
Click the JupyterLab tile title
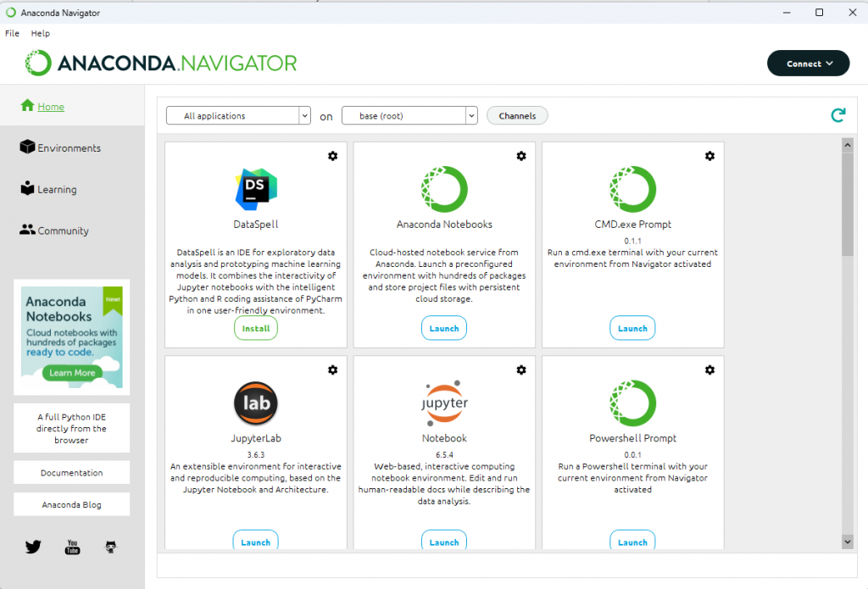pyautogui.click(x=256, y=438)
